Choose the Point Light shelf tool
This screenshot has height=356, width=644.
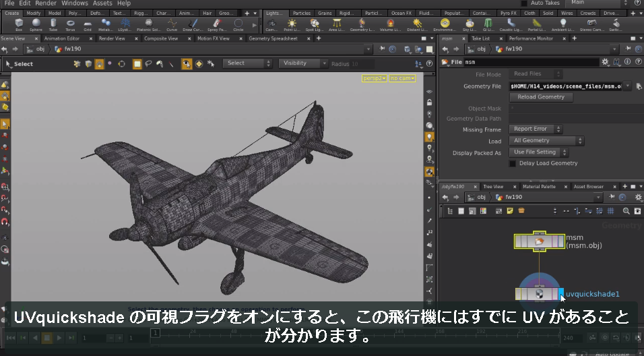tap(292, 24)
